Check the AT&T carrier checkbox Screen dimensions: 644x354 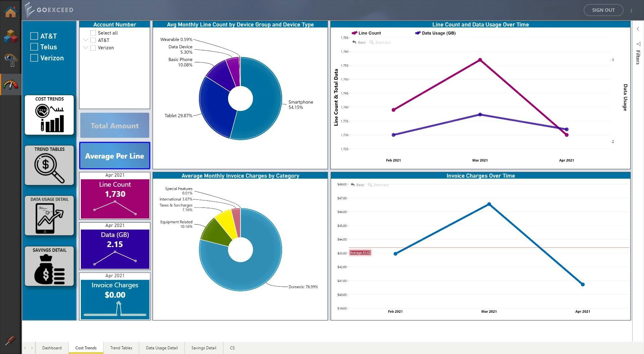pos(34,36)
